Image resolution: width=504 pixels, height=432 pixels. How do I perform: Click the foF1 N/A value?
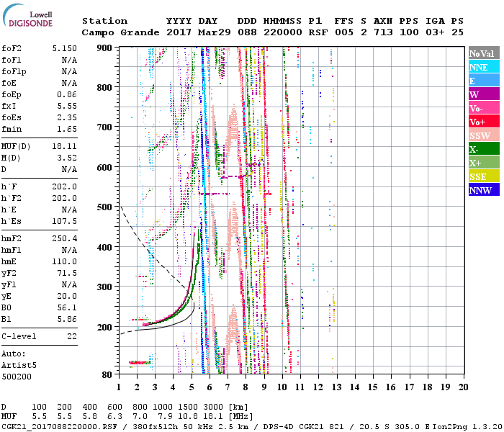pos(69,60)
